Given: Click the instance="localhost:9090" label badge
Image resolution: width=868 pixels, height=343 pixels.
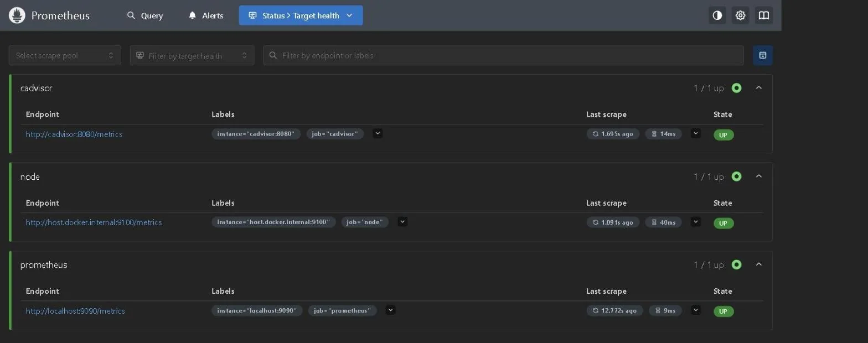Looking at the screenshot, I should [x=257, y=310].
